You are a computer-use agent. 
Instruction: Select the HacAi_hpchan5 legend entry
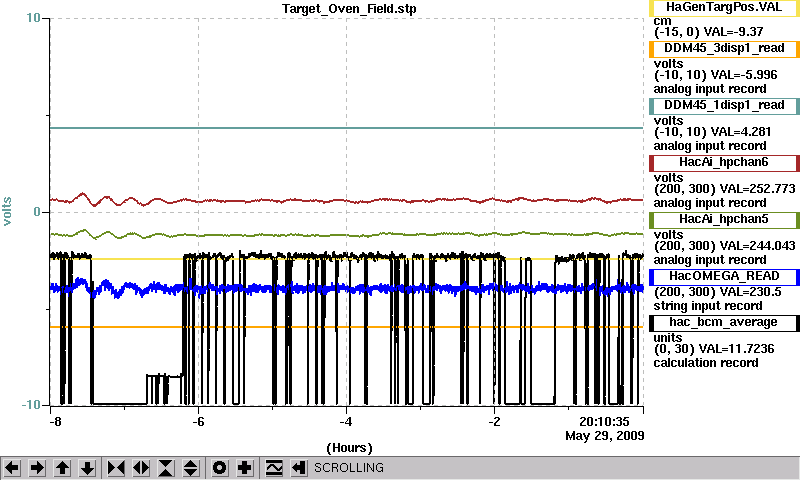click(x=724, y=220)
